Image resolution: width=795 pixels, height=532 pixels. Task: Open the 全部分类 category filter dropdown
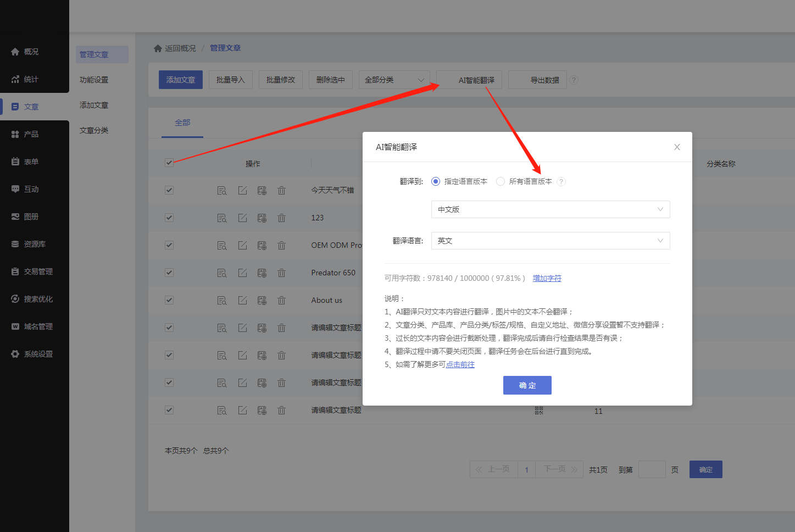tap(394, 80)
